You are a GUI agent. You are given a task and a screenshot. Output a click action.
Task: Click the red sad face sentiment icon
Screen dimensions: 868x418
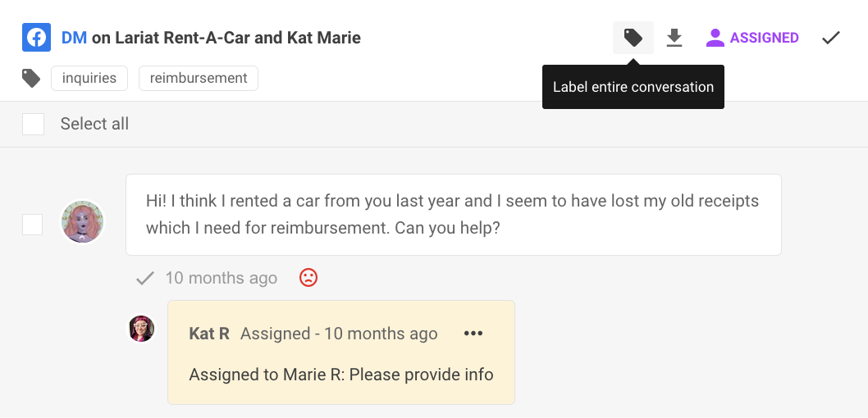click(308, 278)
